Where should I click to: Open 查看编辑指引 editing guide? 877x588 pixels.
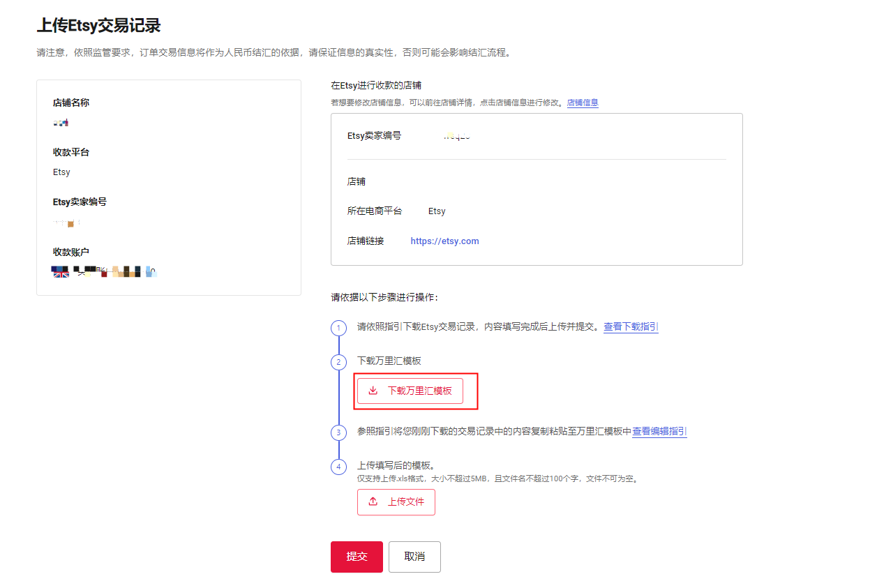click(x=659, y=431)
